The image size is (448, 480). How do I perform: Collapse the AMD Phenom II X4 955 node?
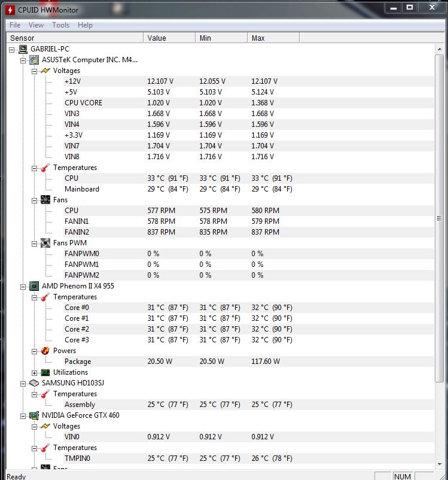pos(23,287)
